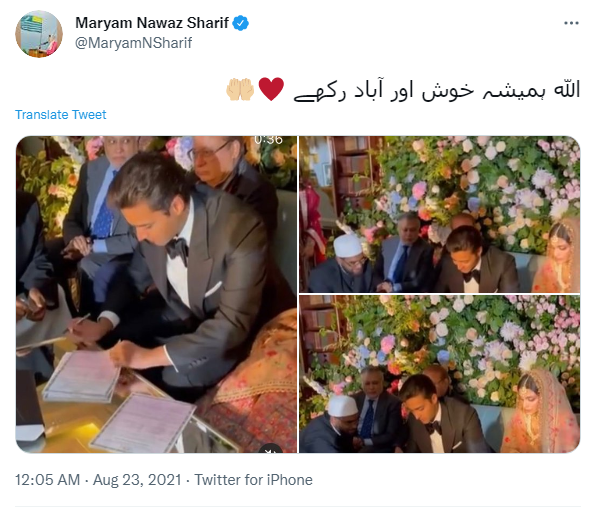Play the large left video thumbnail

[x=156, y=294]
